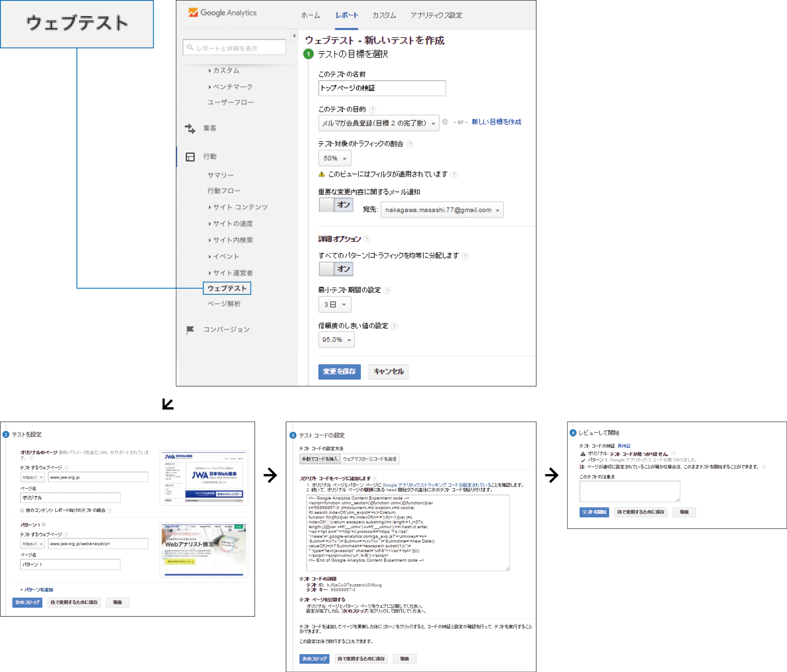The height and width of the screenshot is (672, 787).
Task: Open the カスタム top tab
Action: tap(384, 15)
